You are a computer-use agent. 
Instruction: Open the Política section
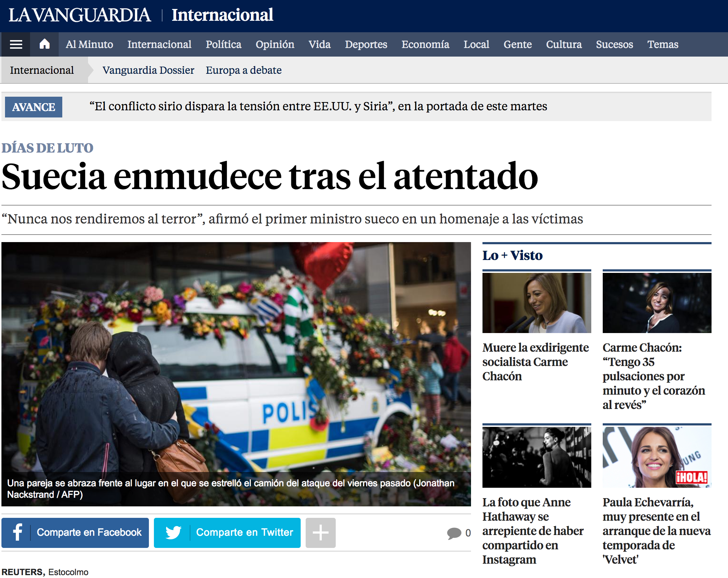[223, 44]
